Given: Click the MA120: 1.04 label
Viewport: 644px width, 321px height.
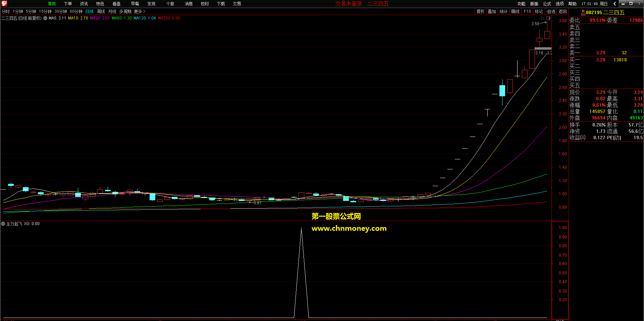Looking at the screenshot, I should [145, 18].
